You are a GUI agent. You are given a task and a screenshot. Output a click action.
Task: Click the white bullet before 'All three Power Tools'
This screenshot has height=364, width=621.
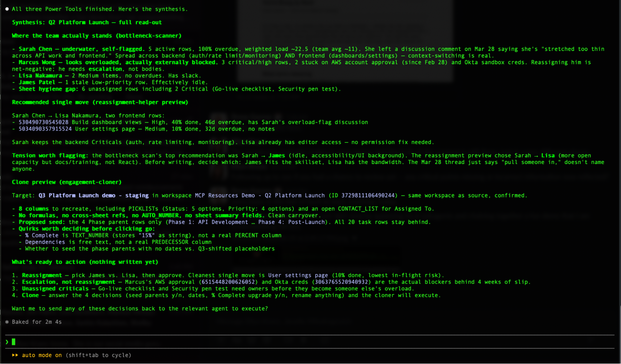coord(7,9)
